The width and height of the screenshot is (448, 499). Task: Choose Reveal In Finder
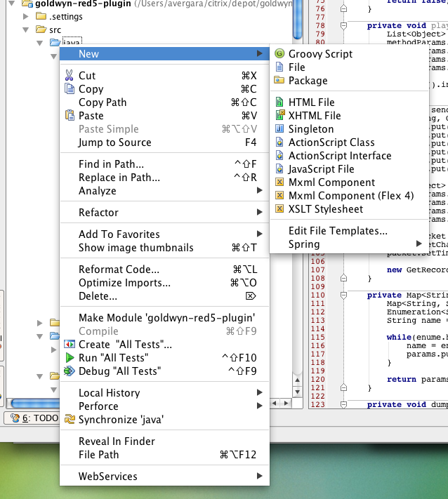point(164,441)
